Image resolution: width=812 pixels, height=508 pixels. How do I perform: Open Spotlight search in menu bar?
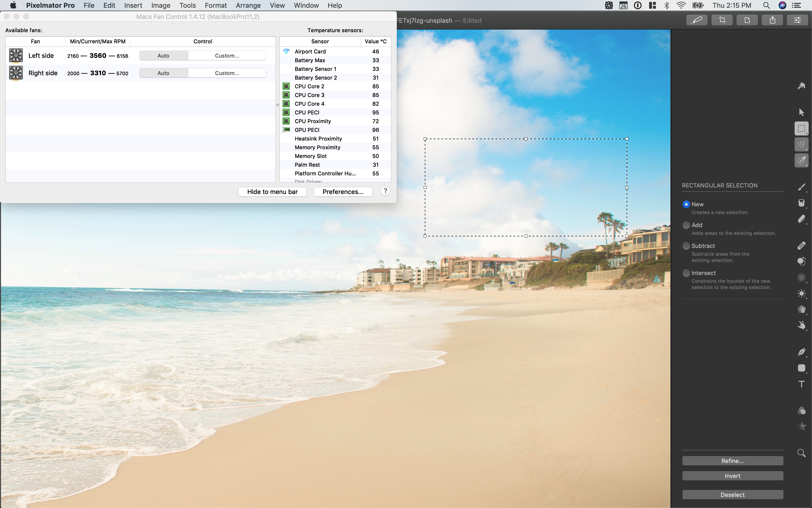(x=766, y=5)
